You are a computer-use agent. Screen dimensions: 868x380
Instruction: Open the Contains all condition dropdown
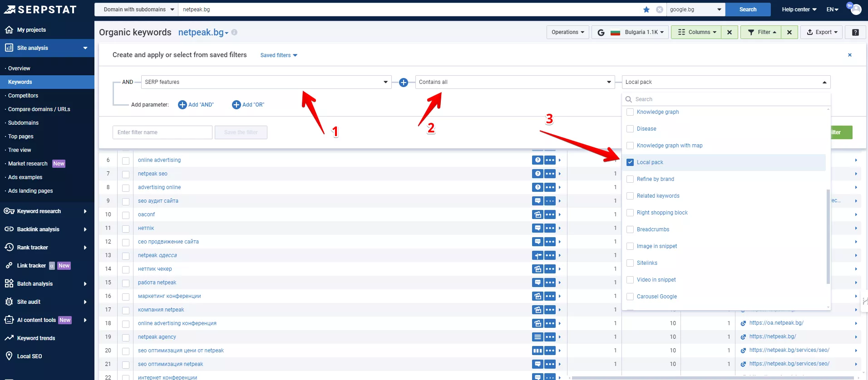coord(515,82)
